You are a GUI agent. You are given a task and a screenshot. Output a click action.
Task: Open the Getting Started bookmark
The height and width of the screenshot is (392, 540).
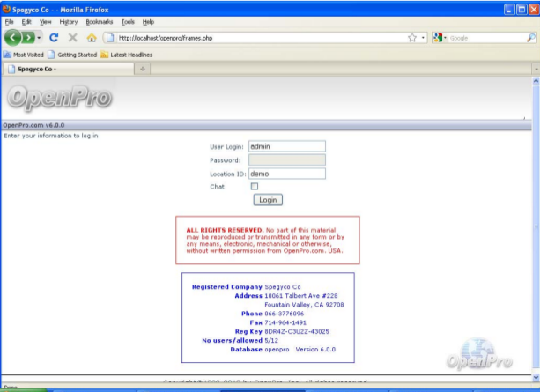click(73, 54)
